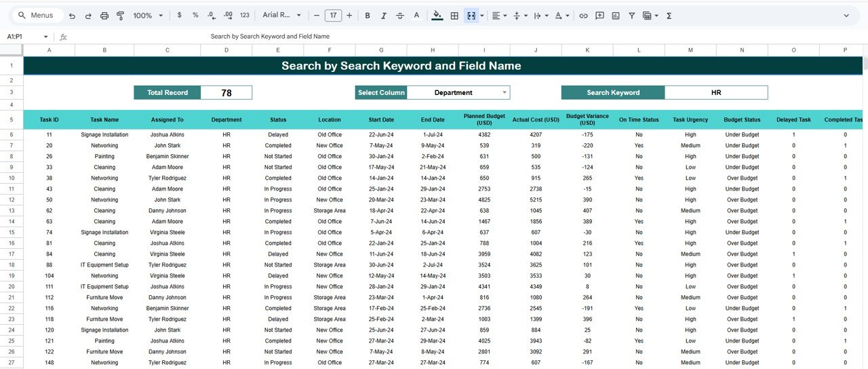Open the Select Column Department dropdown
Image resolution: width=868 pixels, height=369 pixels.
[504, 93]
